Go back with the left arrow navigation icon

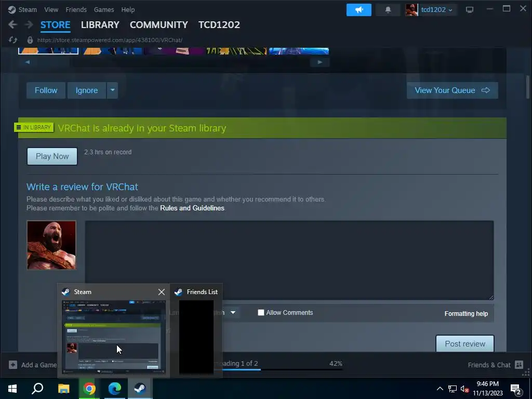click(12, 24)
